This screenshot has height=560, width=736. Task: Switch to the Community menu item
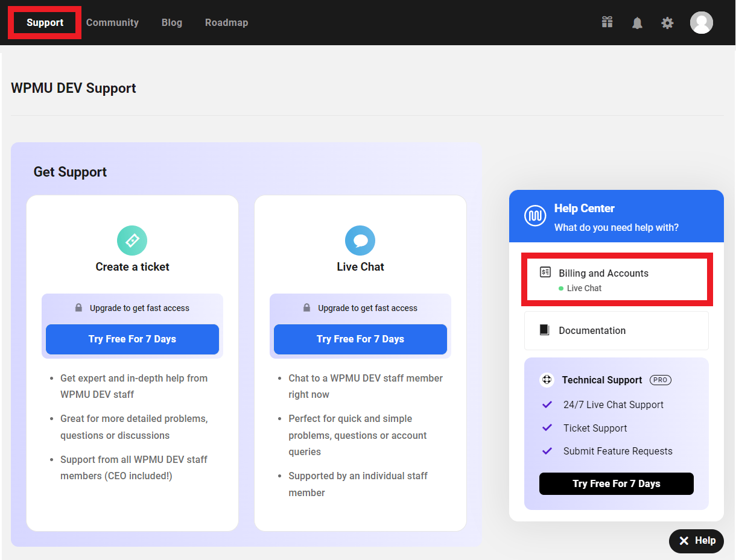tap(112, 22)
